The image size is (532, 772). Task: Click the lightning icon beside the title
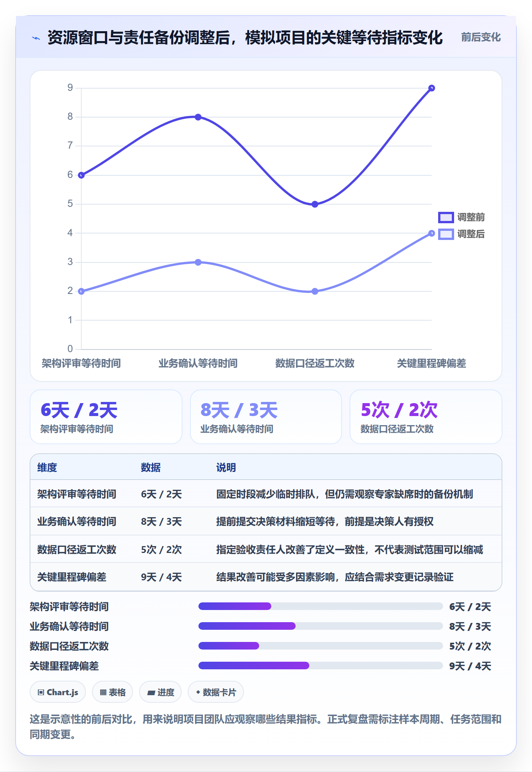36,38
